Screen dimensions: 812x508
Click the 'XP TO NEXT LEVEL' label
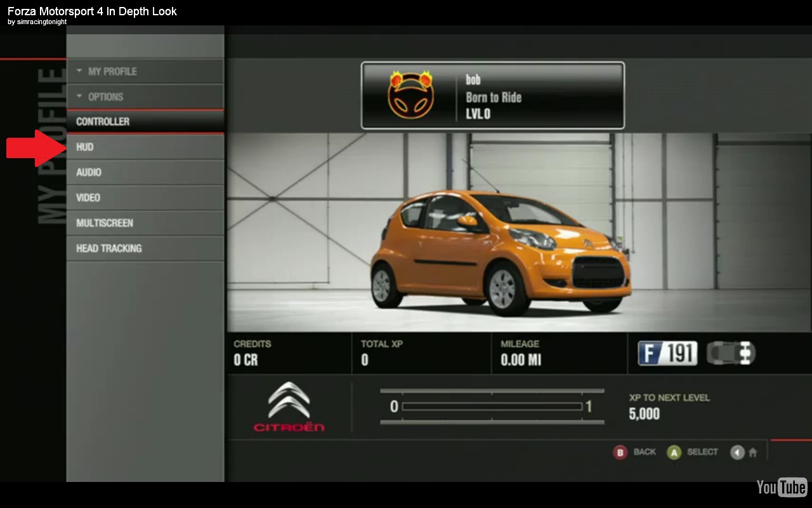click(x=669, y=398)
